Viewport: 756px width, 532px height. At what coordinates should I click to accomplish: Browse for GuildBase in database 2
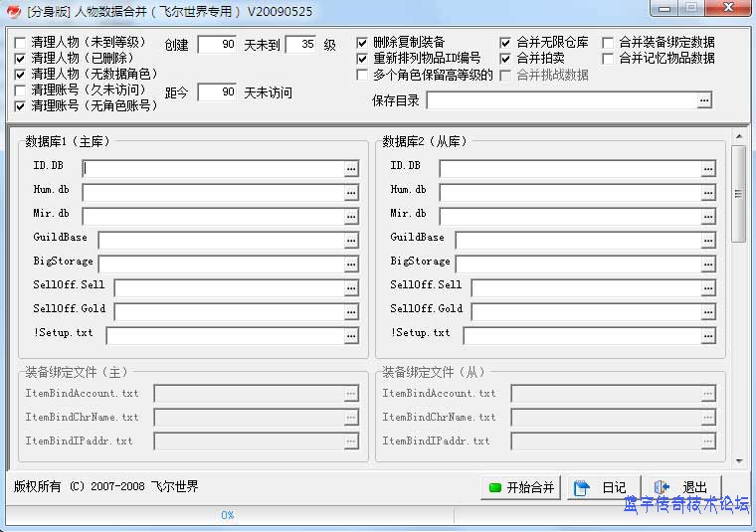[x=708, y=241]
